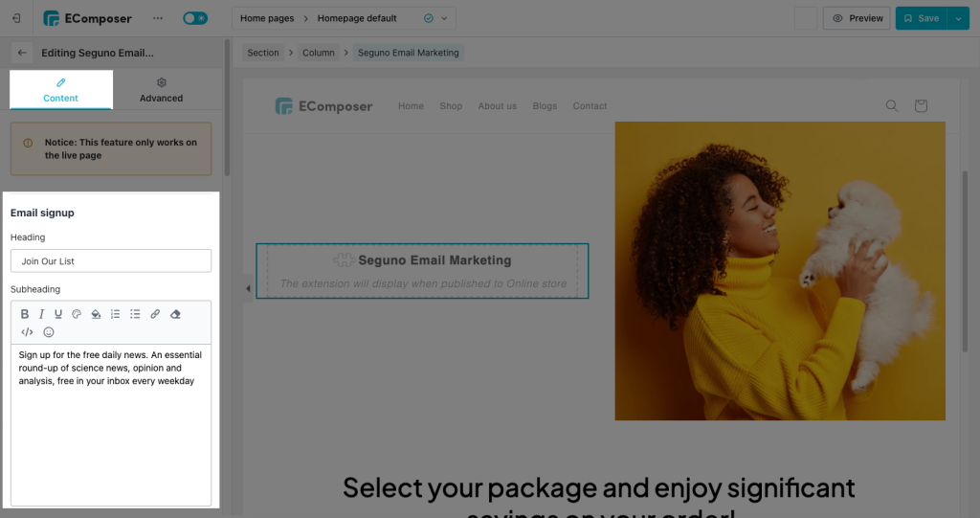Open the emoji picker

pos(49,332)
